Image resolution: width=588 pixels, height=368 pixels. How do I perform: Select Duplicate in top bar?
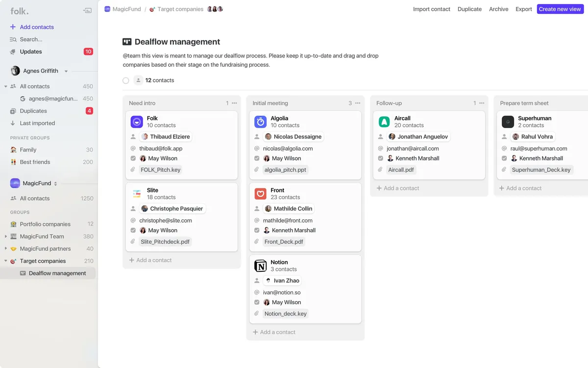click(x=469, y=9)
